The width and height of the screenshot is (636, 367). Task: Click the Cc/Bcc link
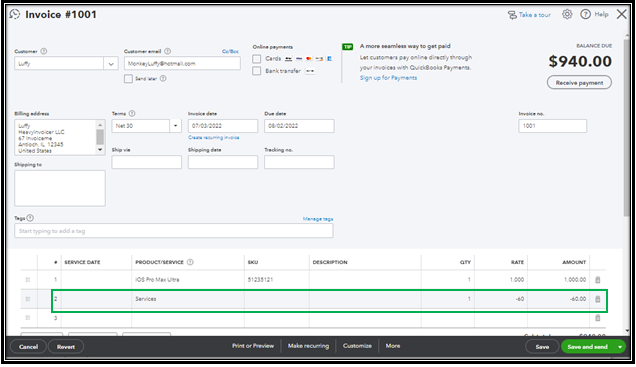coord(230,52)
